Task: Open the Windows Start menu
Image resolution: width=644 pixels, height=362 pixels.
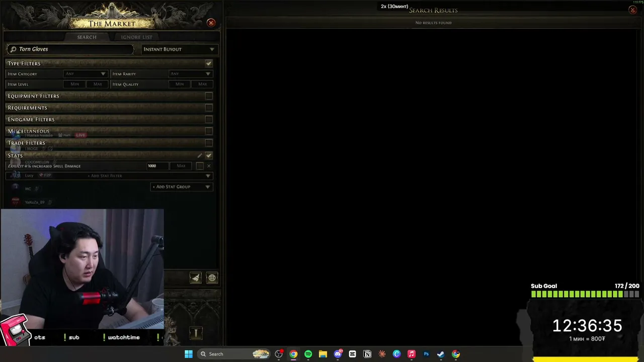Action: tap(189, 354)
